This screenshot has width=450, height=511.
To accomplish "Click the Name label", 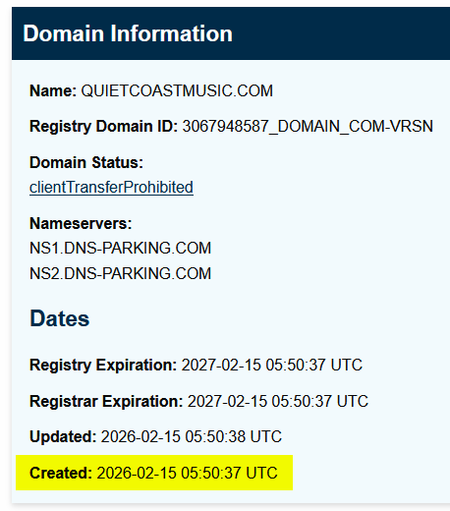I will pyautogui.click(x=53, y=91).
